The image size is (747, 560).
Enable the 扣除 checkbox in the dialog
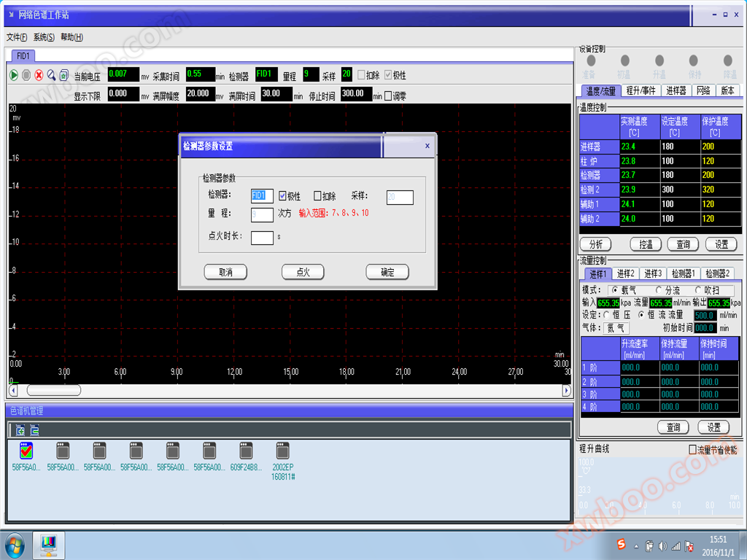(317, 196)
